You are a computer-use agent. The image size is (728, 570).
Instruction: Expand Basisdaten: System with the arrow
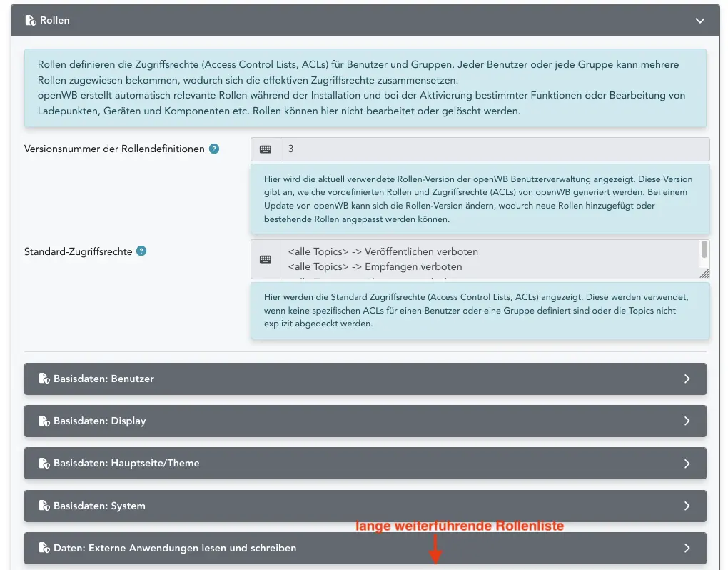[687, 506]
